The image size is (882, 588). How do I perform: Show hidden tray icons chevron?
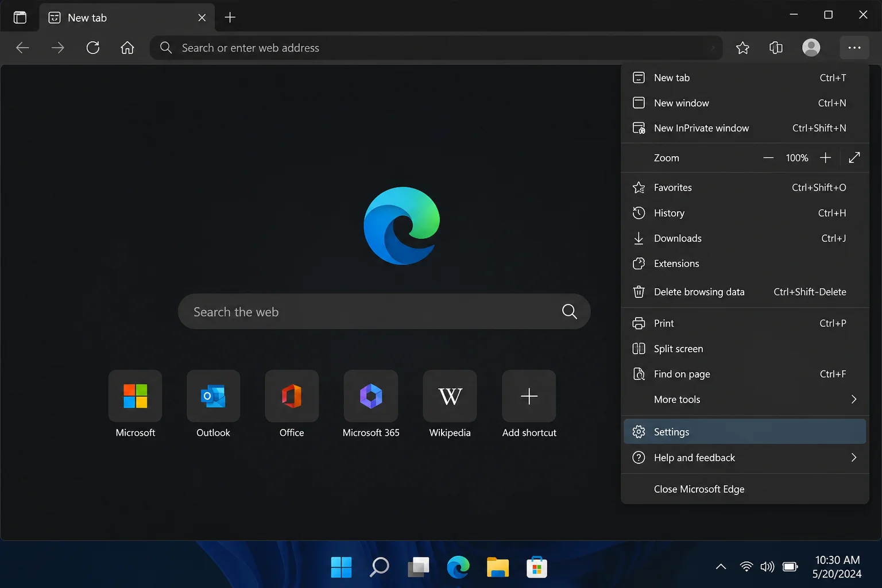[721, 567]
